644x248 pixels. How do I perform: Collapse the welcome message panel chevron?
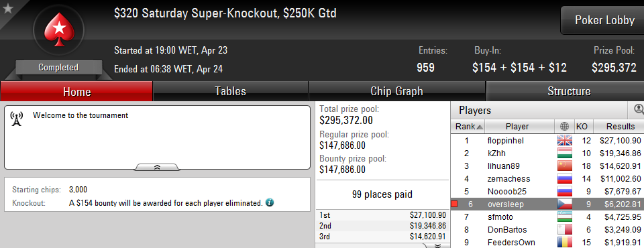pyautogui.click(x=157, y=167)
